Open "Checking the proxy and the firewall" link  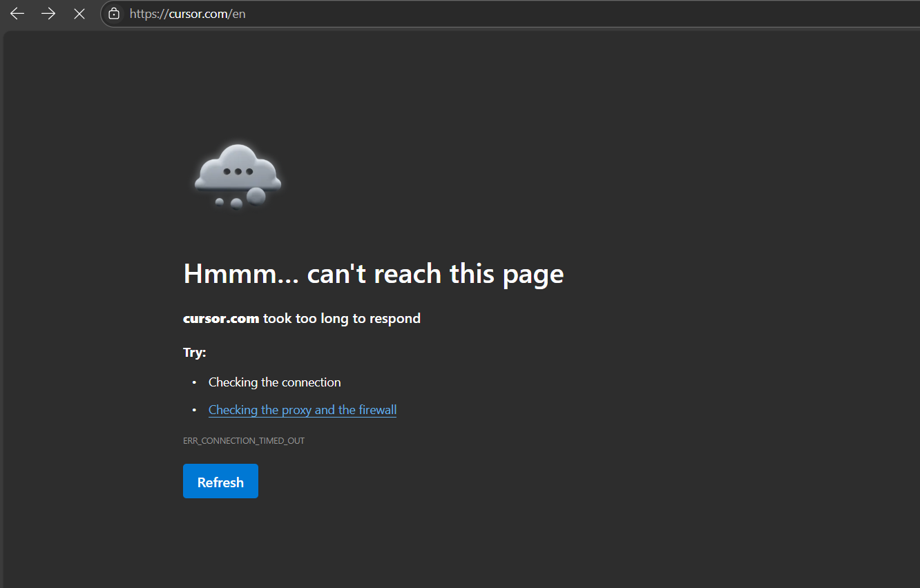[x=303, y=410]
